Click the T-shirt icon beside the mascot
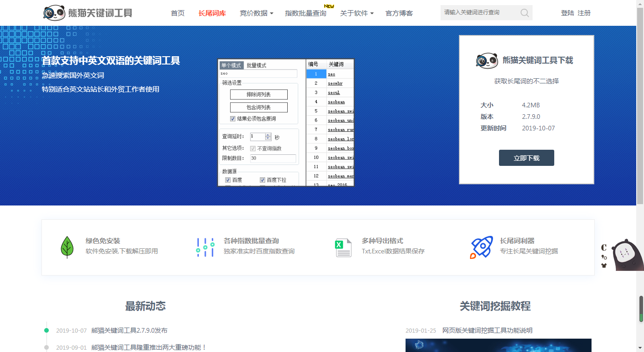The width and height of the screenshot is (644, 352). 604,265
